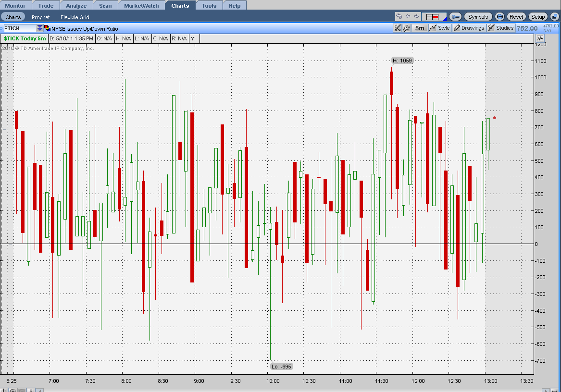This screenshot has width=561, height=392.
Task: Click the 752.00 last price display
Action: coord(527,28)
